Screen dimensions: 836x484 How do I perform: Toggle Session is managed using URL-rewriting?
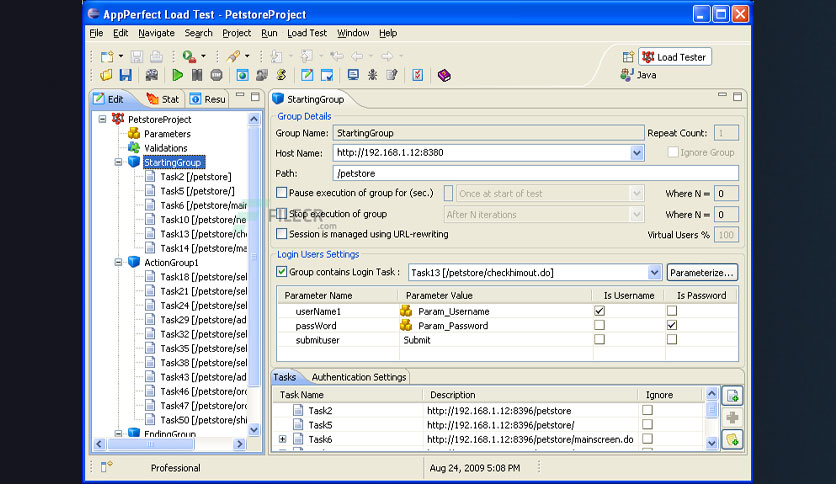pyautogui.click(x=282, y=233)
